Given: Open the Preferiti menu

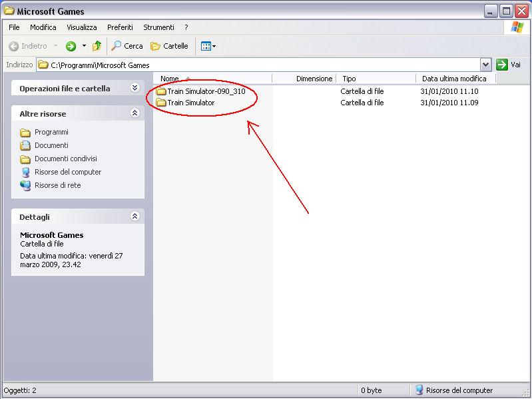Looking at the screenshot, I should coord(120,27).
